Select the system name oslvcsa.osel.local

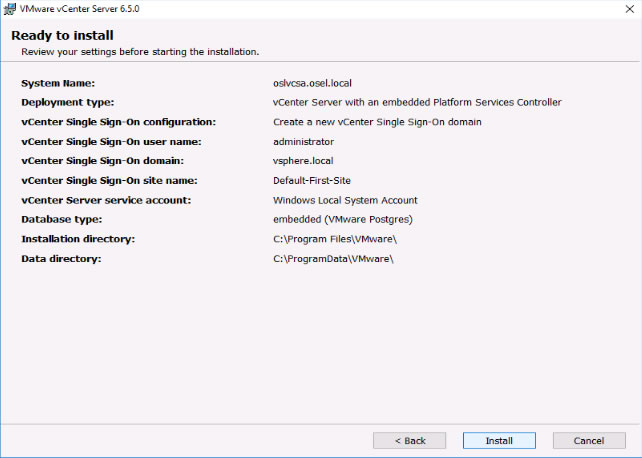coord(312,83)
